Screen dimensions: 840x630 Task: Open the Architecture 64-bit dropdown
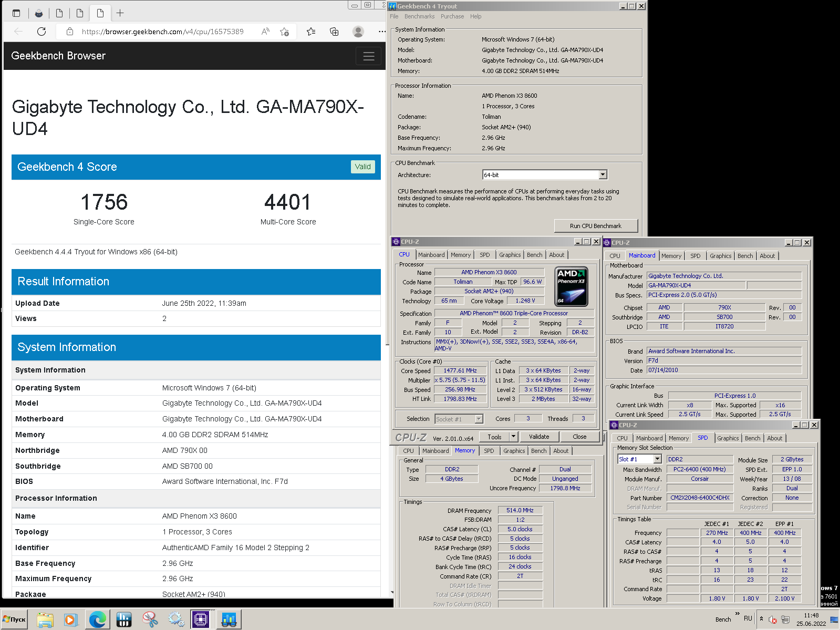point(603,174)
